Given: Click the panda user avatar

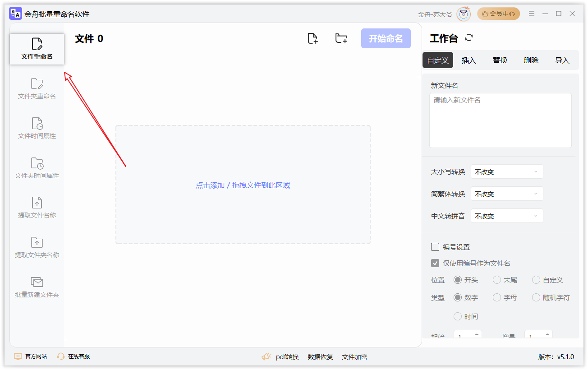Looking at the screenshot, I should pyautogui.click(x=464, y=14).
